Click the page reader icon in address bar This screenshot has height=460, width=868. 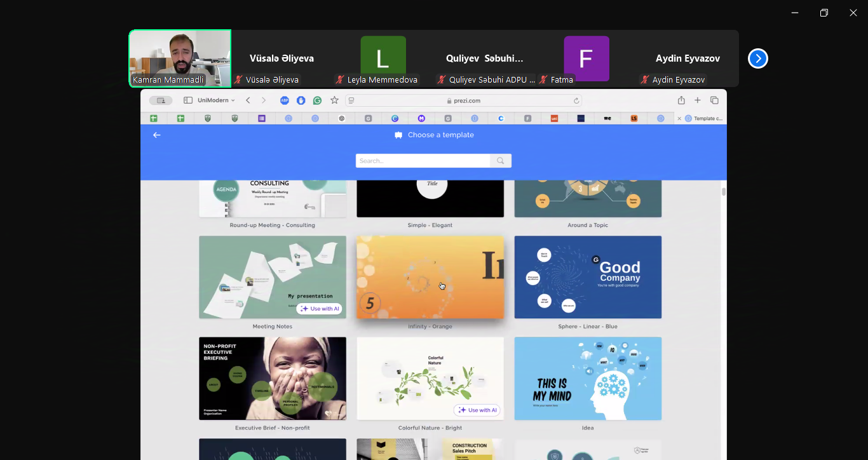pyautogui.click(x=351, y=100)
